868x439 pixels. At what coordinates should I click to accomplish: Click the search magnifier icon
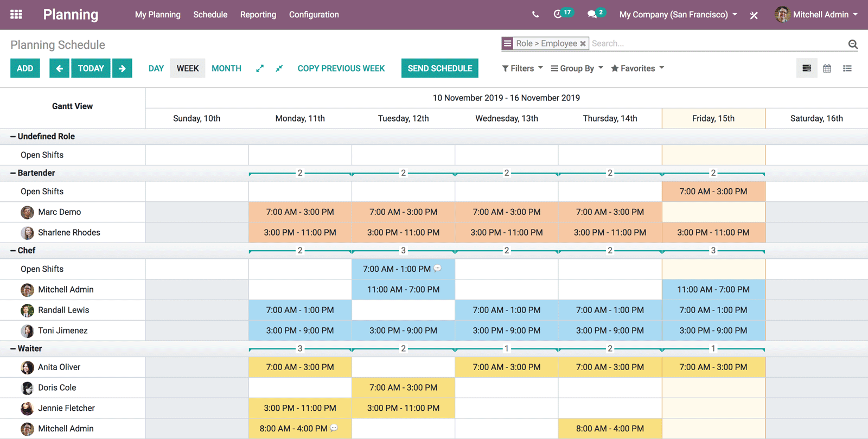click(853, 44)
